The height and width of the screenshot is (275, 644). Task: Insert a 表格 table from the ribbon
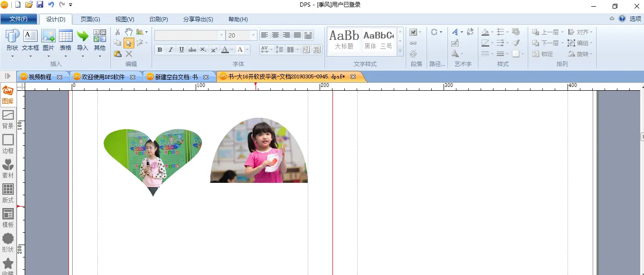click(x=66, y=40)
